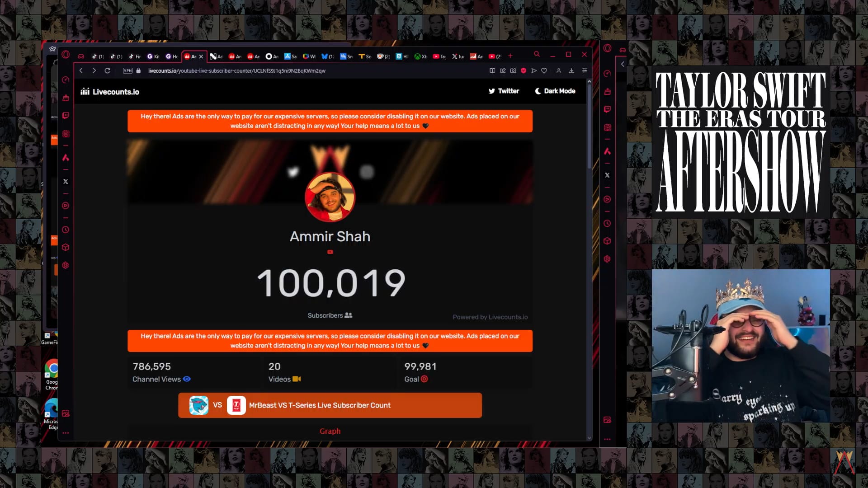Open the downloads icon in address bar
Screen dimensions: 868x488
point(571,70)
